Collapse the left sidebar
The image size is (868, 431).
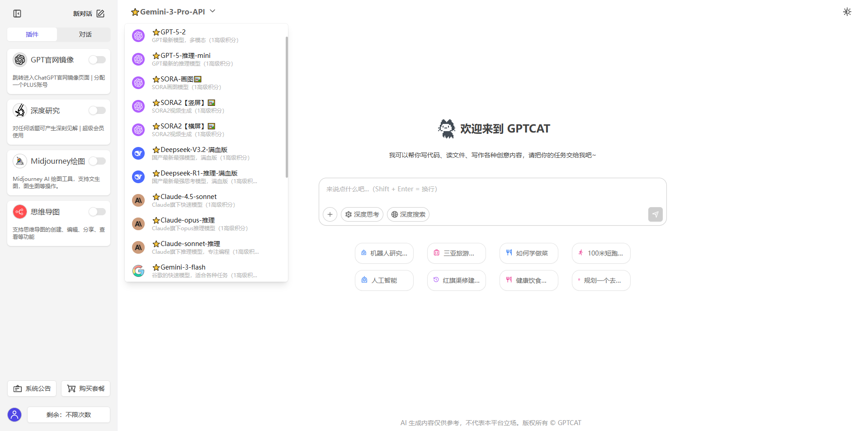17,14
